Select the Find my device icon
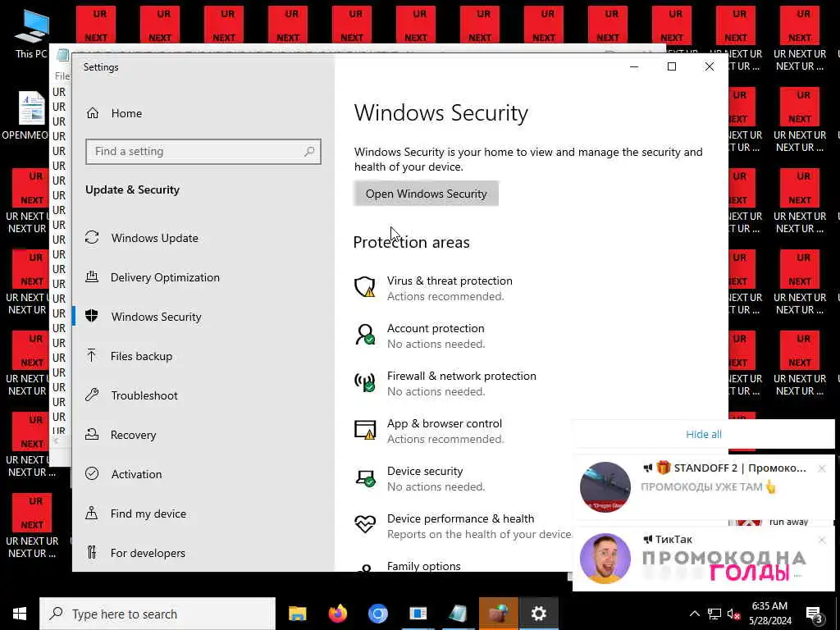The image size is (840, 630). point(92,514)
